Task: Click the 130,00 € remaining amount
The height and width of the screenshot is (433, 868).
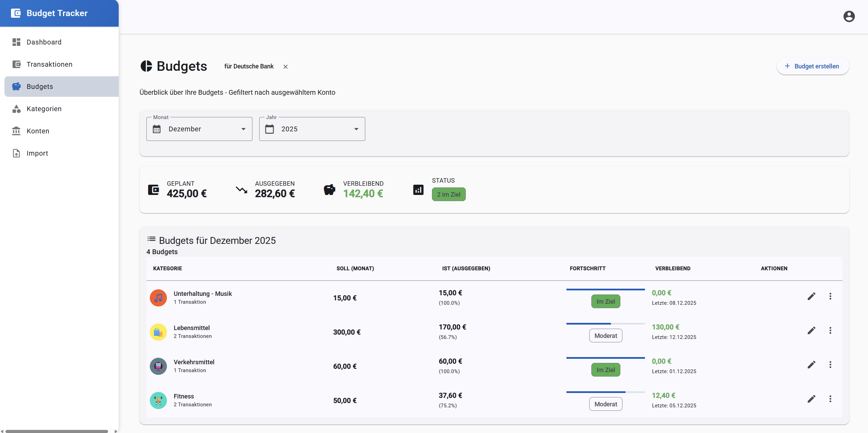Action: [x=666, y=327]
